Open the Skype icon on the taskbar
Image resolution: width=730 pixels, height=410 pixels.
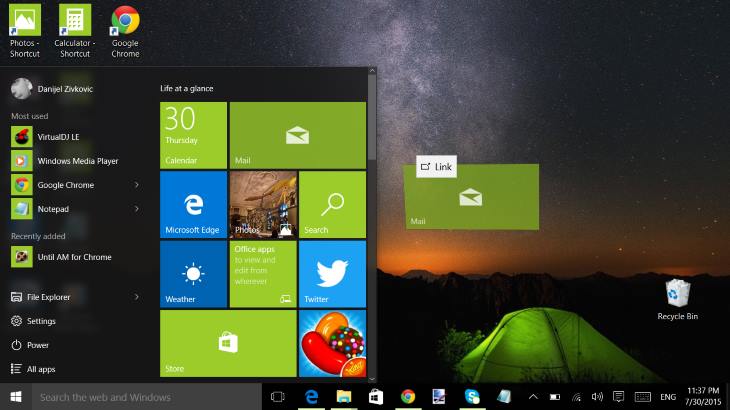[472, 397]
